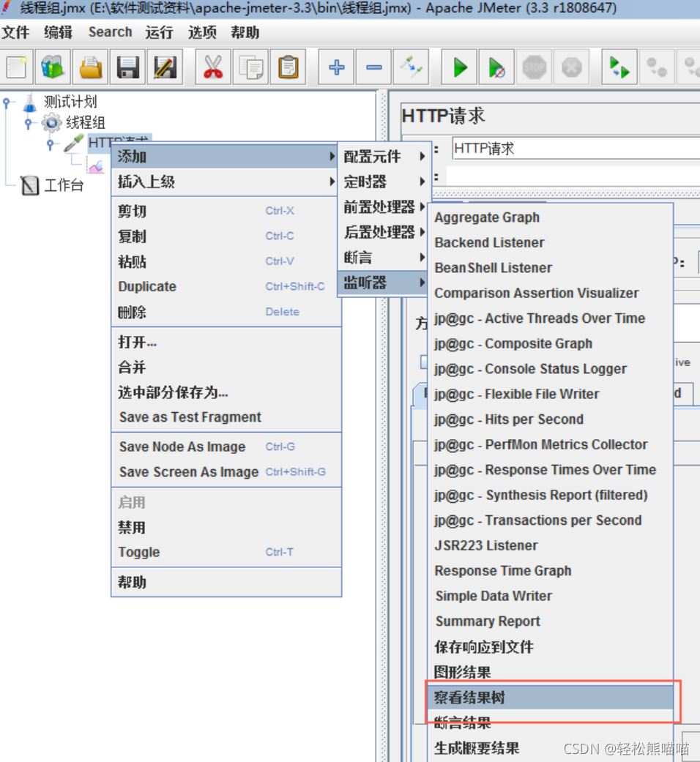
Task: Open the 文件 menu
Action: (15, 32)
